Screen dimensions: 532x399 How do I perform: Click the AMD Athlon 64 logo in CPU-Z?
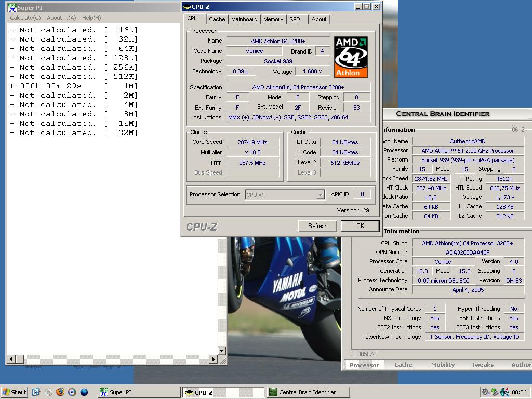click(x=351, y=57)
